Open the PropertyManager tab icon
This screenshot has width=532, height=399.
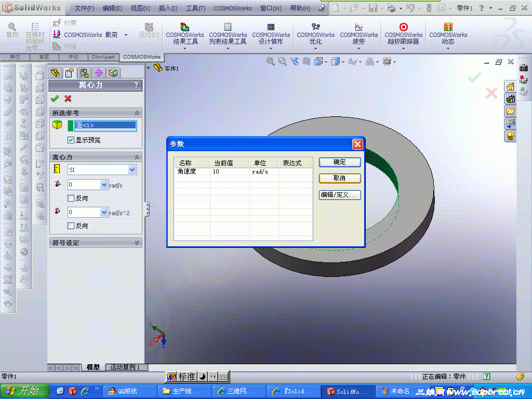coord(70,73)
